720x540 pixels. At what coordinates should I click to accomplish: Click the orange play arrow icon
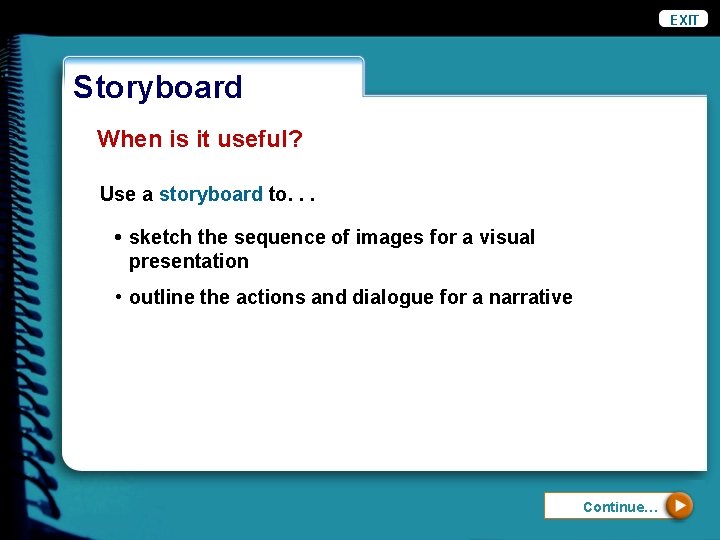coord(679,506)
